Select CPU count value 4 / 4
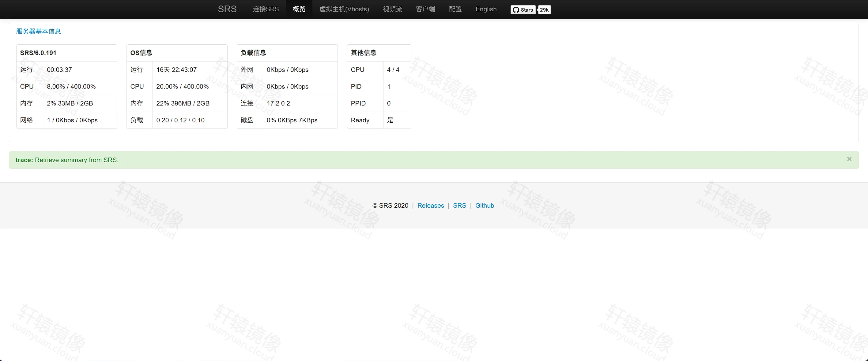This screenshot has width=868, height=361. pyautogui.click(x=393, y=70)
